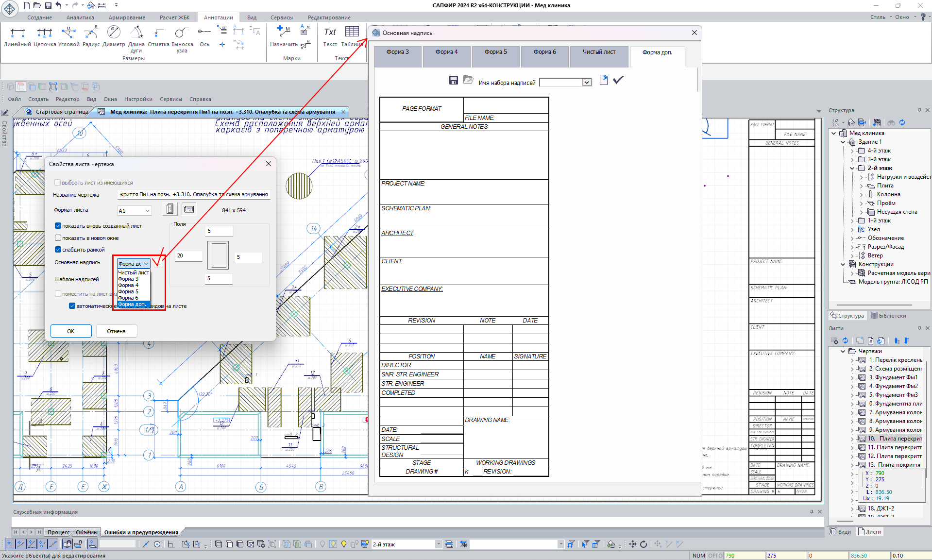Click the save icon in Основная надпись
Image resolution: width=932 pixels, height=560 pixels.
453,81
